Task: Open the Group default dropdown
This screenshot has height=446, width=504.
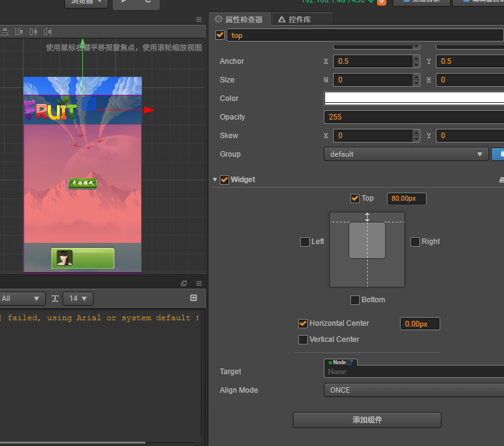Action: 406,154
